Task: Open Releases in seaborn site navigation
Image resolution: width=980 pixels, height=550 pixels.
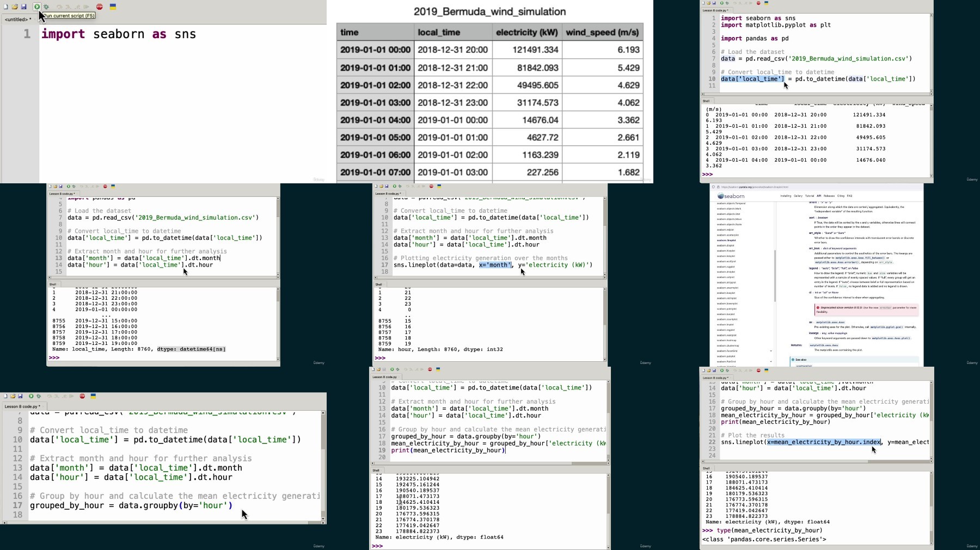Action: 829,196
